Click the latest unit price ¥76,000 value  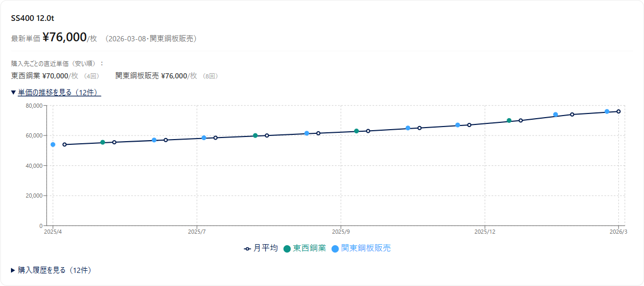tap(64, 37)
